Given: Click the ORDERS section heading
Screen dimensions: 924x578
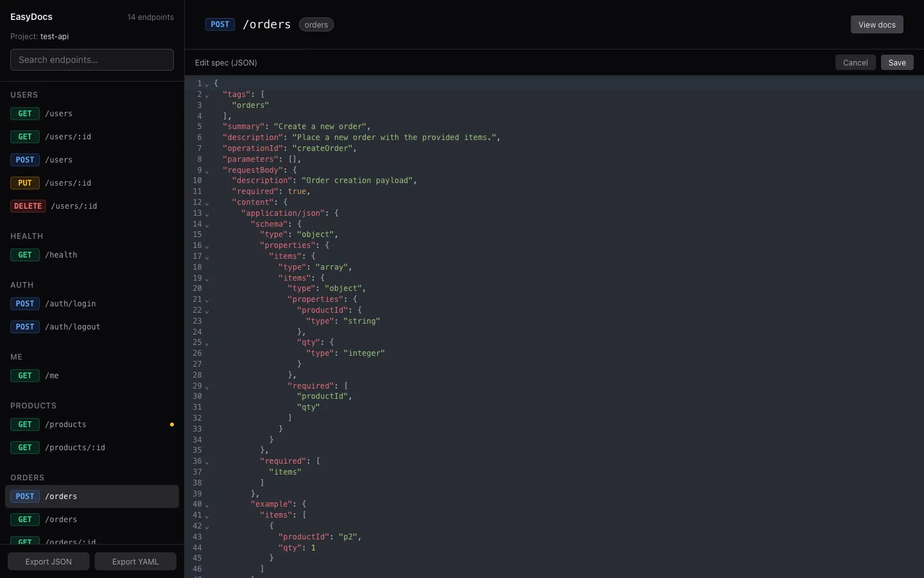Looking at the screenshot, I should pos(27,477).
